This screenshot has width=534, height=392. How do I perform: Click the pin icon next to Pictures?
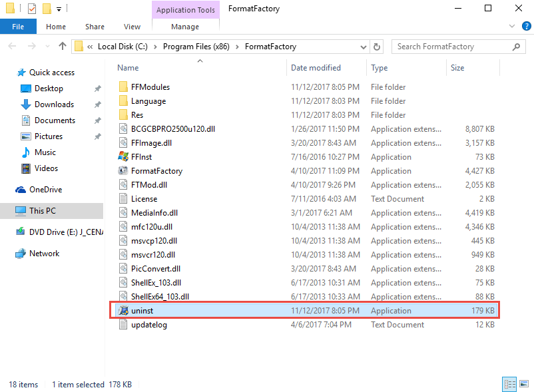pyautogui.click(x=97, y=136)
